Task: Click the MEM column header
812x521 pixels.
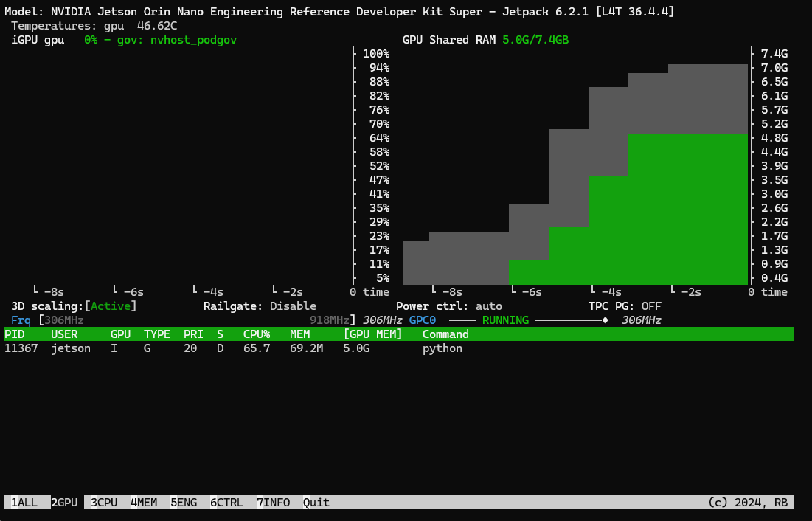Action: 299,334
